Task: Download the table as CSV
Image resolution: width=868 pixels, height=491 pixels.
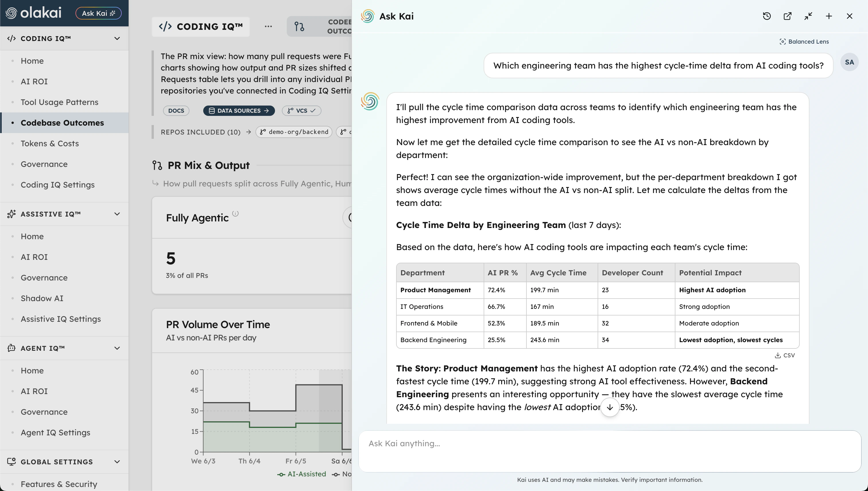Action: coord(785,355)
